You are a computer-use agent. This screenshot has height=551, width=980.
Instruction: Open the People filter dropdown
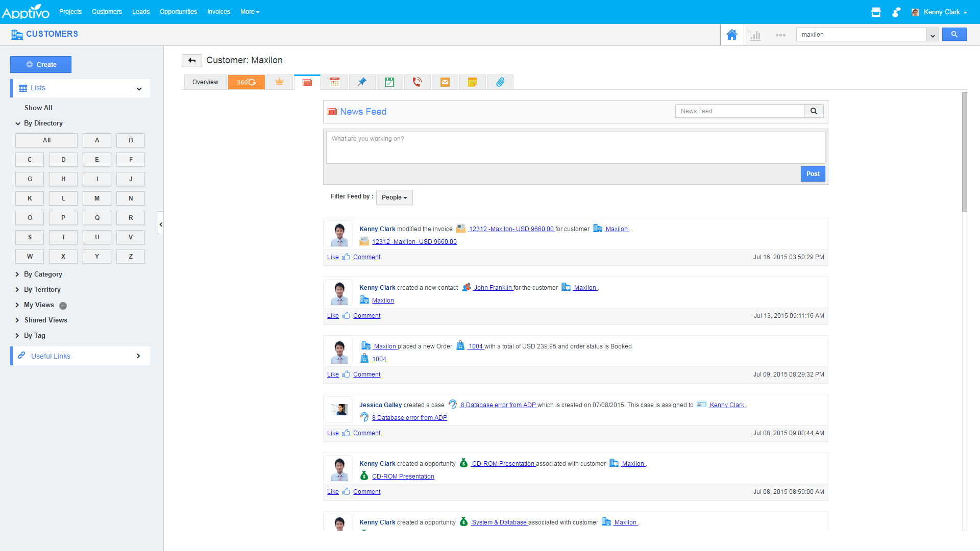[x=394, y=197]
